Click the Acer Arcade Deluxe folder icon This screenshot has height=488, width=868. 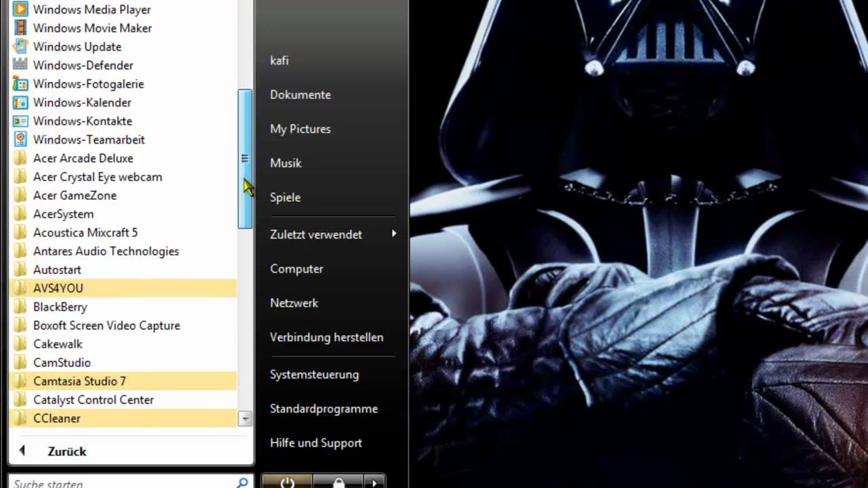[x=20, y=158]
